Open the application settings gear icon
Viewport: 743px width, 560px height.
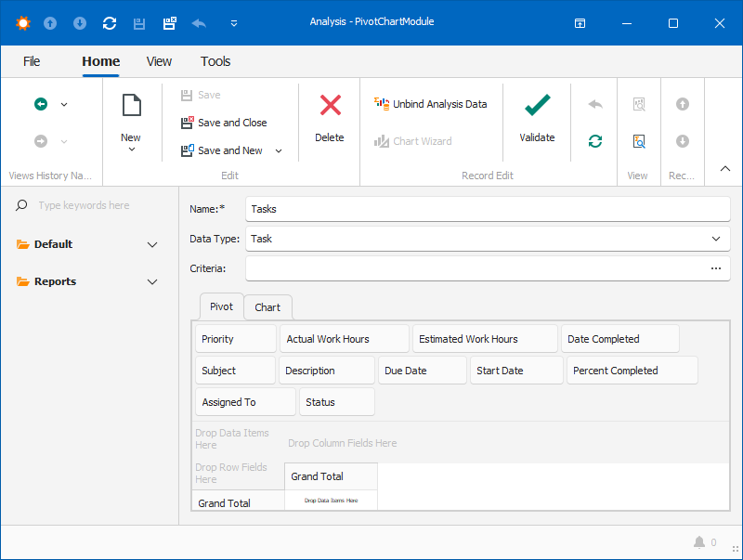[x=22, y=22]
